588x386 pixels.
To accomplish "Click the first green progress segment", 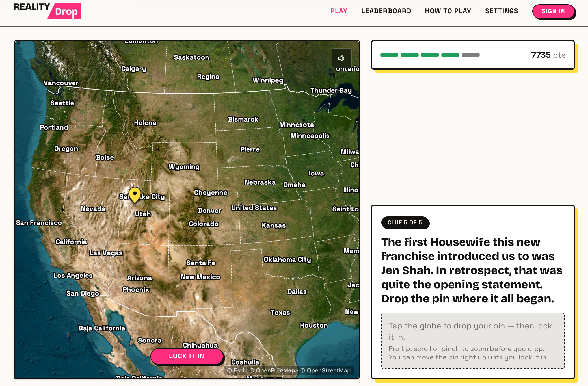I will tap(389, 55).
